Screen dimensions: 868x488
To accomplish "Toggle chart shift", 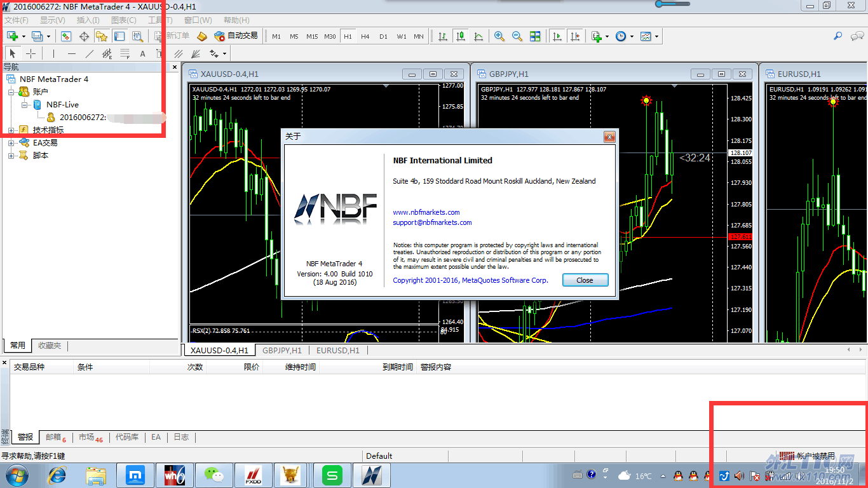I will (575, 36).
